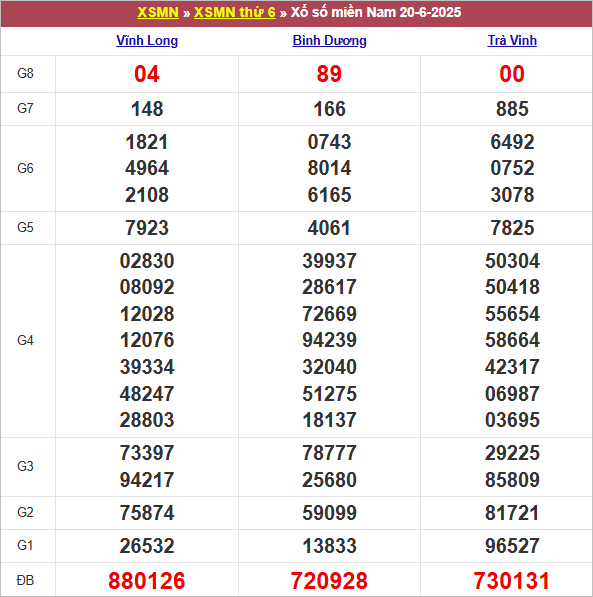Select G2 number 75874
The height and width of the screenshot is (597, 593).
coord(147,513)
